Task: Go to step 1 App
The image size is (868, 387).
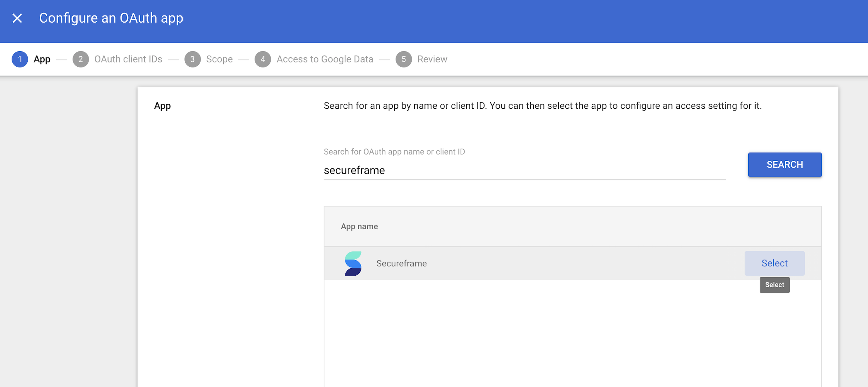Action: click(x=31, y=59)
